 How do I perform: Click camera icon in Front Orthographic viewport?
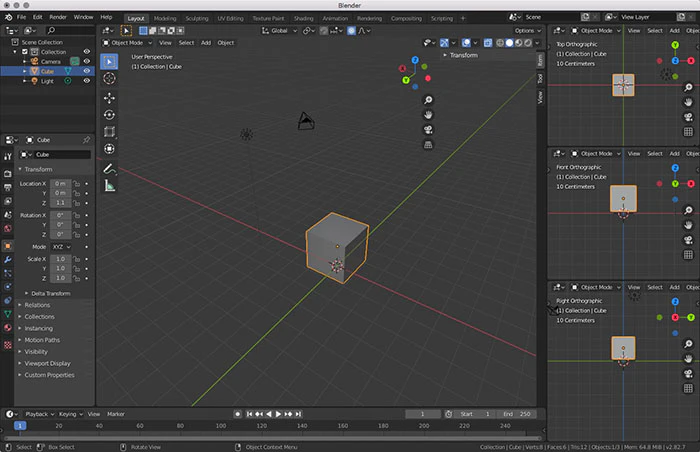click(688, 240)
